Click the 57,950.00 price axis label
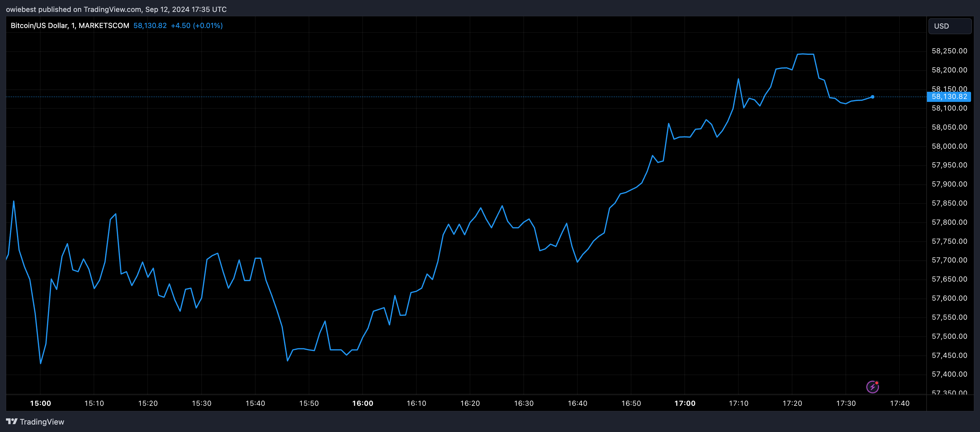 click(x=949, y=165)
